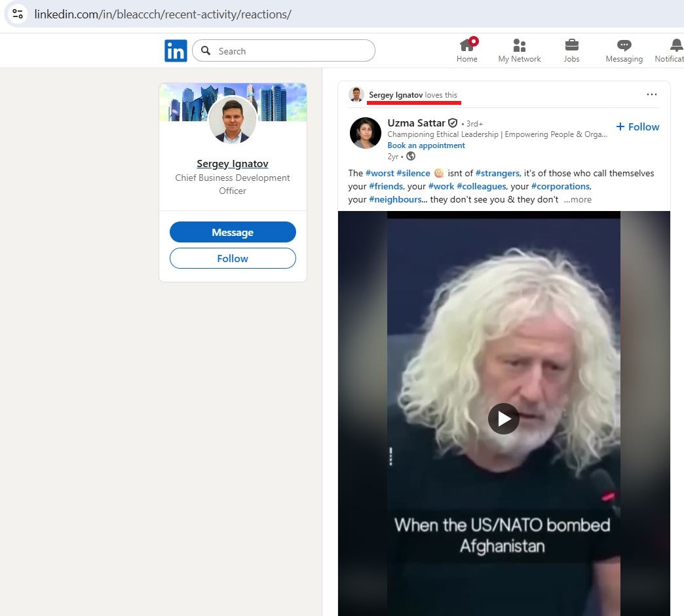Image resolution: width=684 pixels, height=616 pixels.
Task: Click the verified badge beside Uzma Sattar
Action: [452, 123]
